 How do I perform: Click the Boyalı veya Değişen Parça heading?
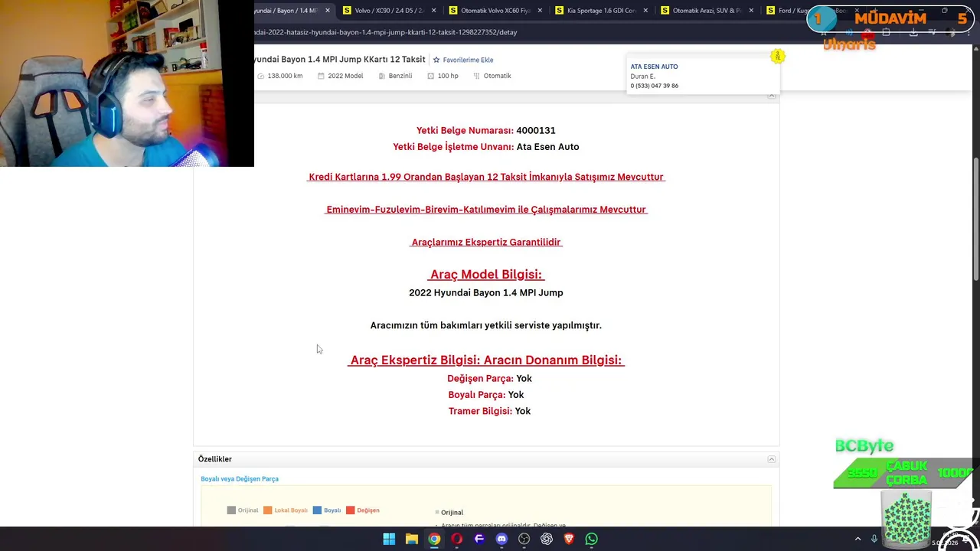tap(240, 479)
